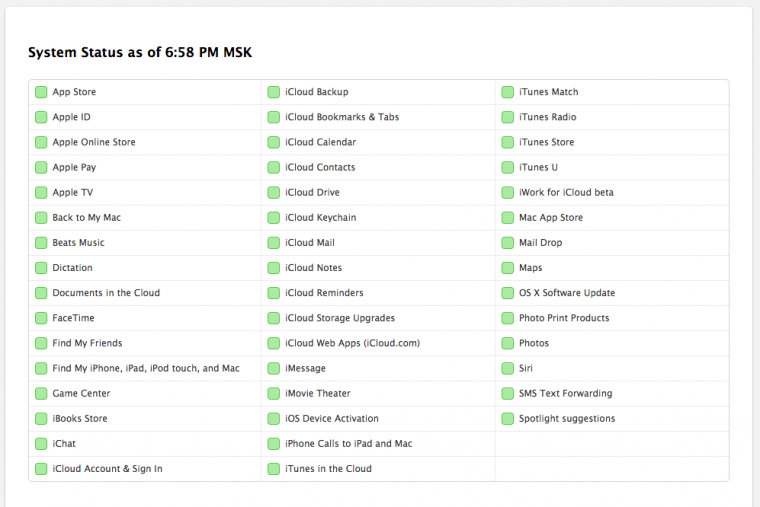
Task: Select the iCloud Contacts service name
Action: [x=320, y=167]
